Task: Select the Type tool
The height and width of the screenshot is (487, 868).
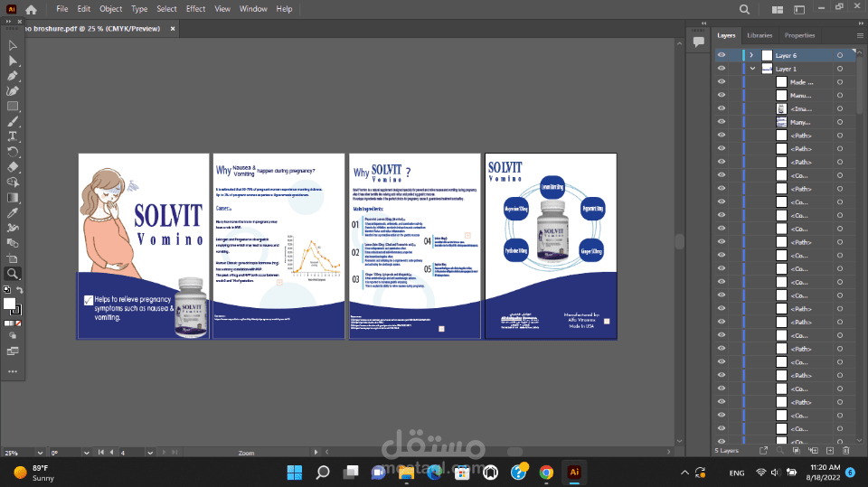Action: click(x=13, y=136)
